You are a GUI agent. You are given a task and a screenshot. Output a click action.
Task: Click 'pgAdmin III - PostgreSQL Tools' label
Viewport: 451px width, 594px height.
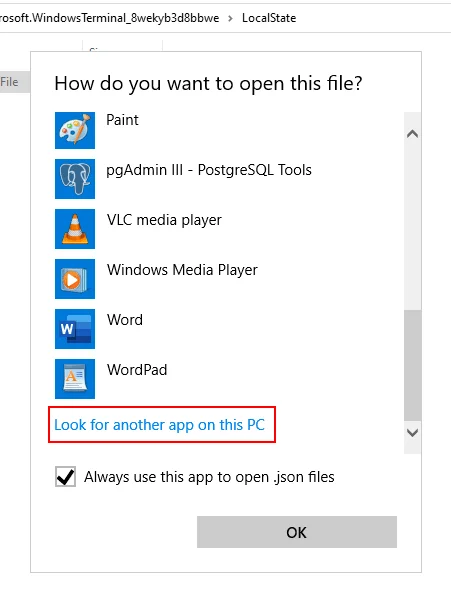(209, 170)
